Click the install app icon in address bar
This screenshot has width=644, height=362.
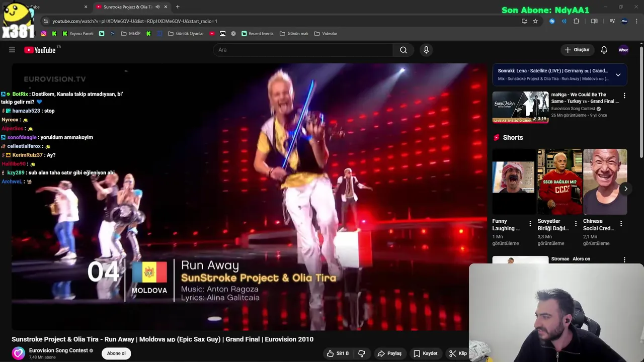point(524,21)
